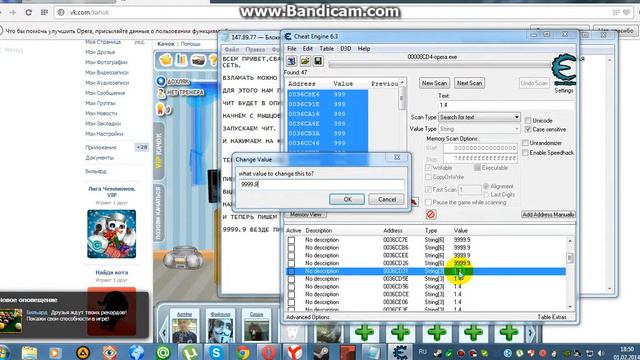Open the Файл menu in Notepad
The height and width of the screenshot is (360, 640).
[231, 49]
